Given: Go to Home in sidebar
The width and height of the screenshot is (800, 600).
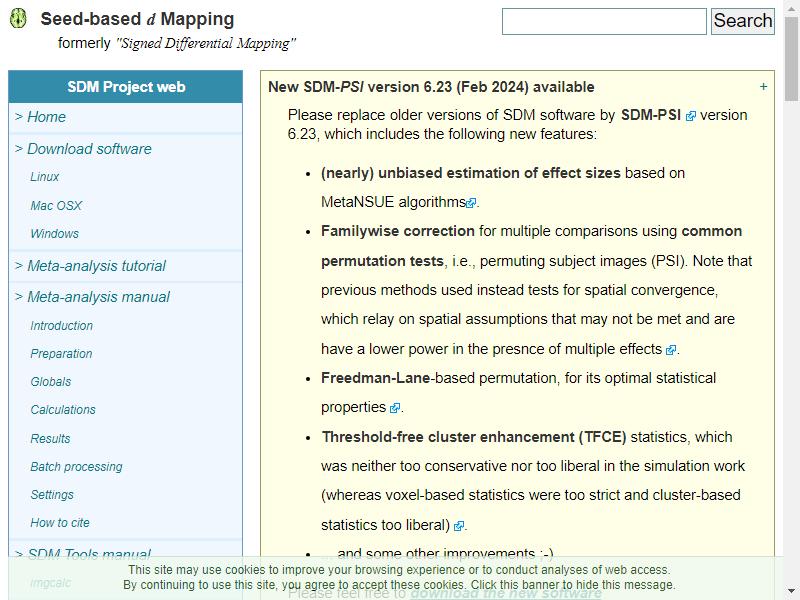Looking at the screenshot, I should (46, 117).
